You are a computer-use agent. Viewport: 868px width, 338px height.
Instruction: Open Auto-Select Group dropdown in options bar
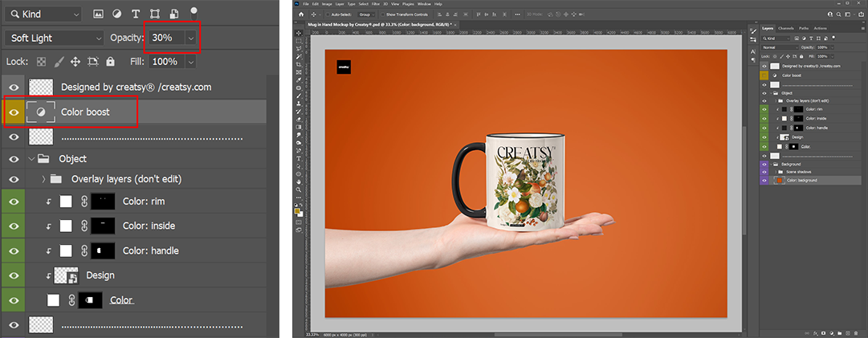pyautogui.click(x=366, y=14)
